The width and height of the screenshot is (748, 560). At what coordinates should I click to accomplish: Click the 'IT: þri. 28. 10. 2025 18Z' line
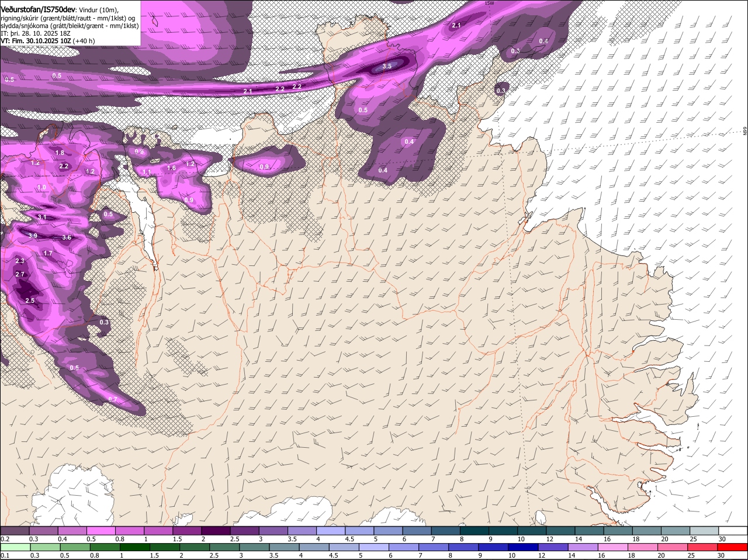coord(36,33)
